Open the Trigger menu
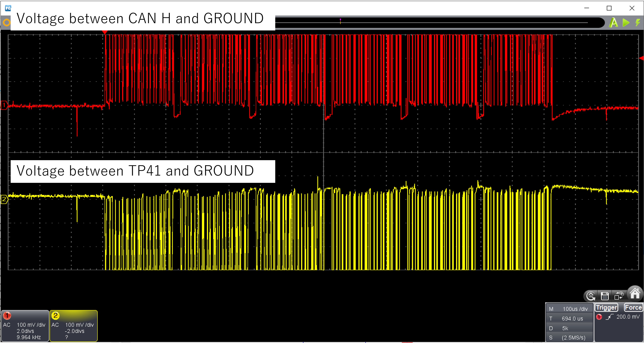 coord(606,307)
